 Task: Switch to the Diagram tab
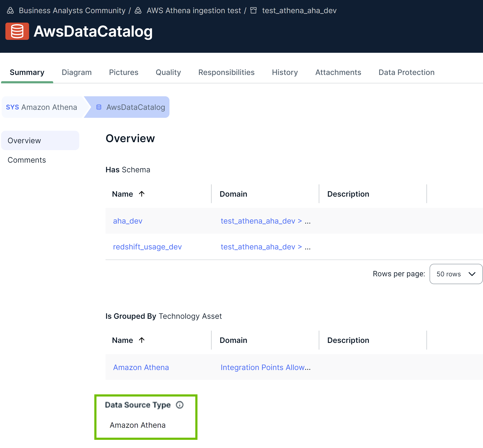tap(77, 72)
